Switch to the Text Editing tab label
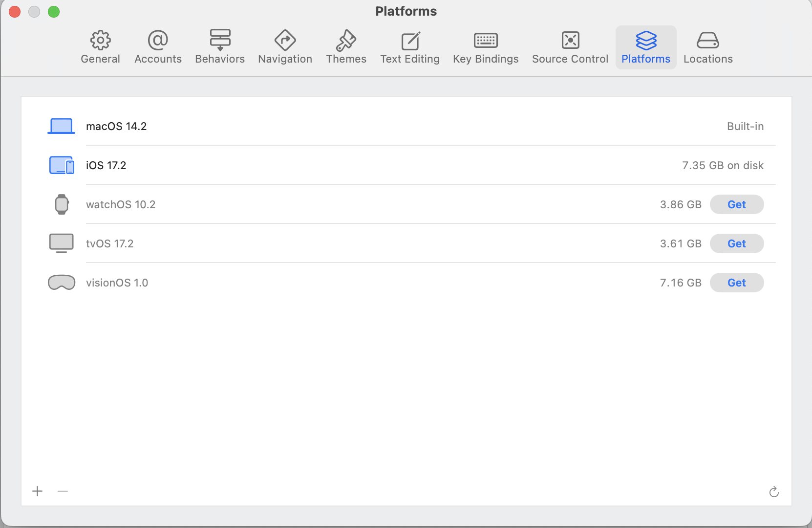The width and height of the screenshot is (812, 528). tap(410, 59)
